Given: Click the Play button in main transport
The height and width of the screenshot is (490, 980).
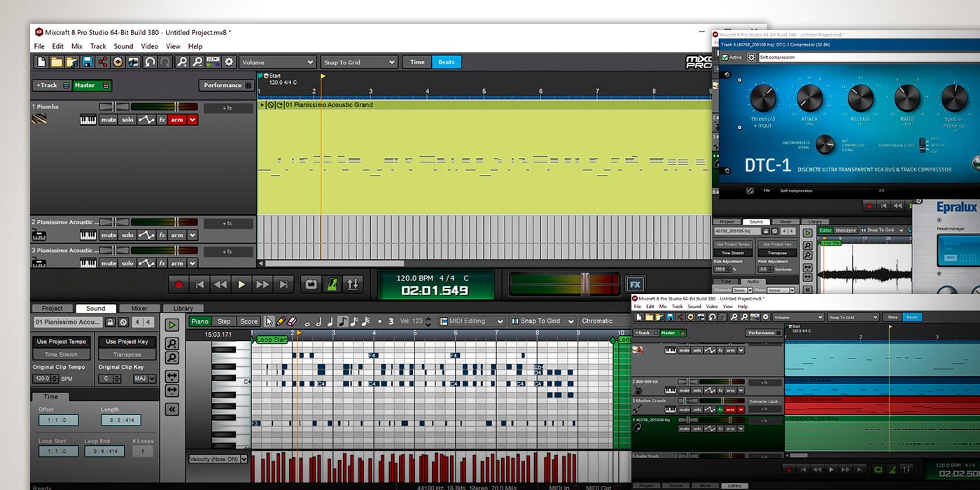Looking at the screenshot, I should coord(241,284).
